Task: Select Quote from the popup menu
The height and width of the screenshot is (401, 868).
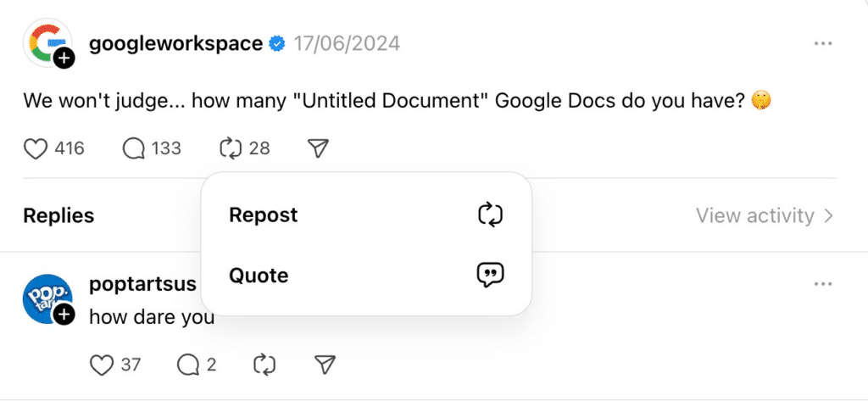Action: [x=366, y=276]
